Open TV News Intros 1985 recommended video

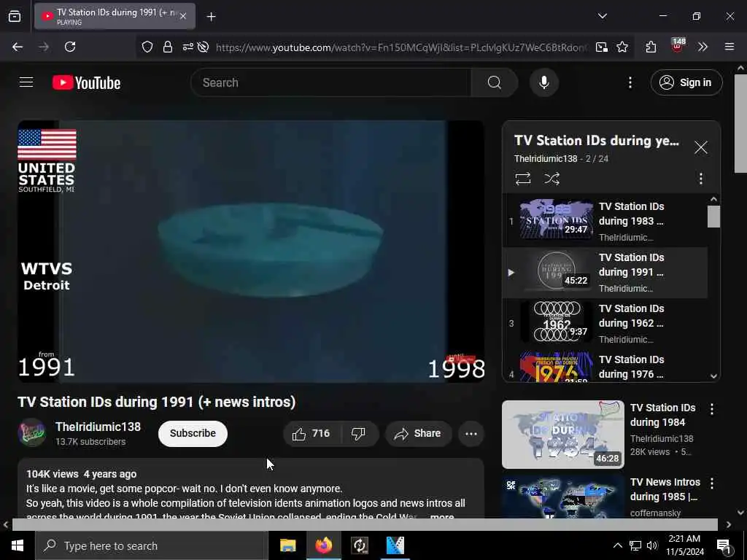click(562, 497)
